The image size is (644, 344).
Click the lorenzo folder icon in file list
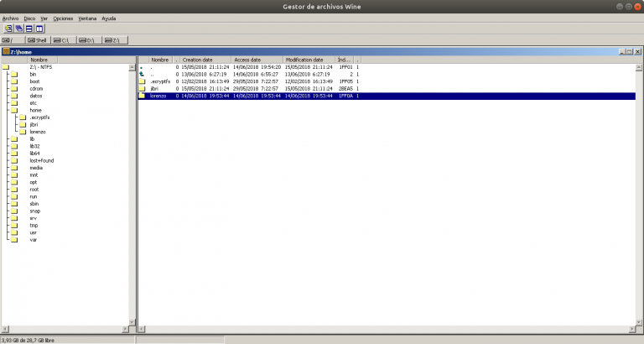[143, 96]
